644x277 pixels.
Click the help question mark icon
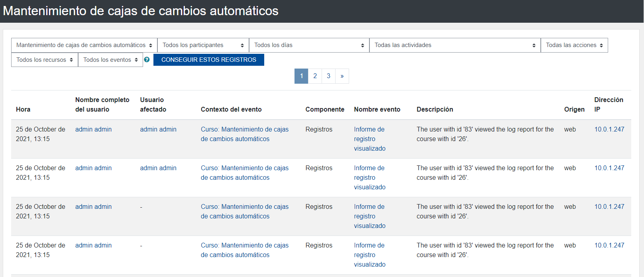click(x=147, y=60)
